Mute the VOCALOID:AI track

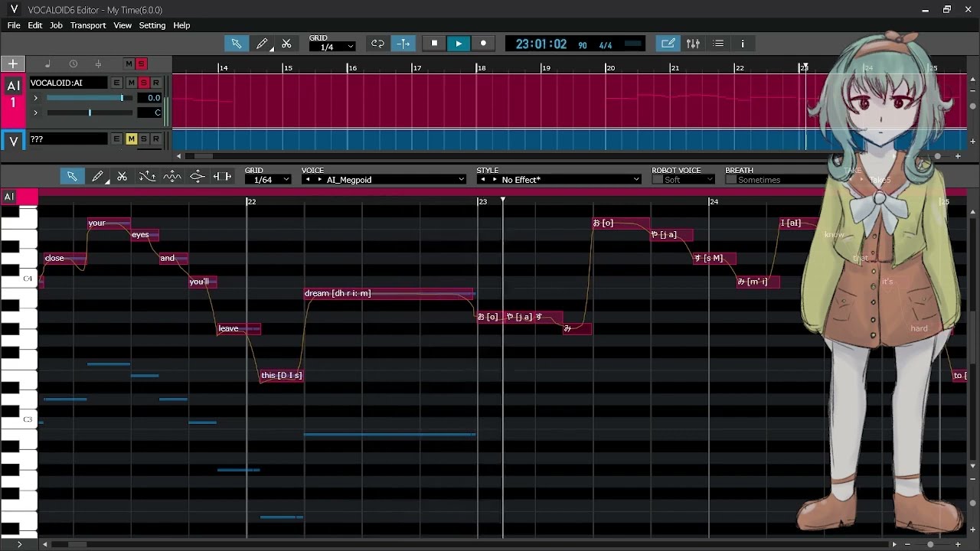(x=131, y=83)
